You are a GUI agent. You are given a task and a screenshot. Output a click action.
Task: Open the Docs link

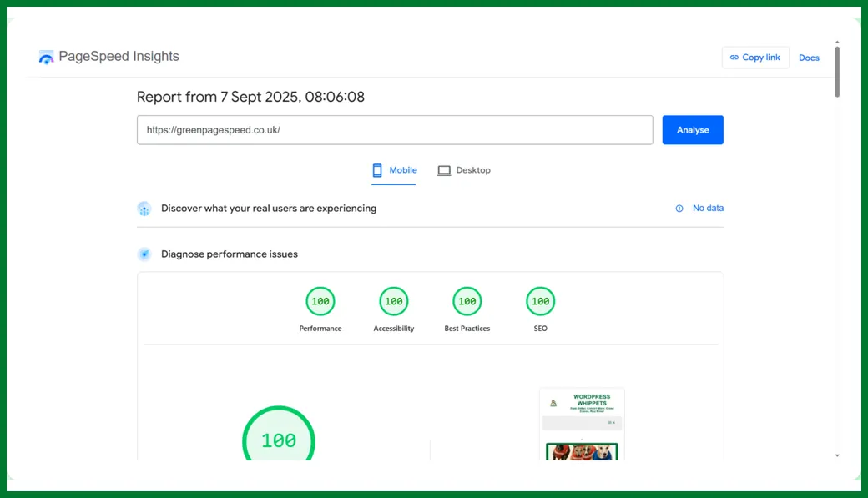point(809,58)
